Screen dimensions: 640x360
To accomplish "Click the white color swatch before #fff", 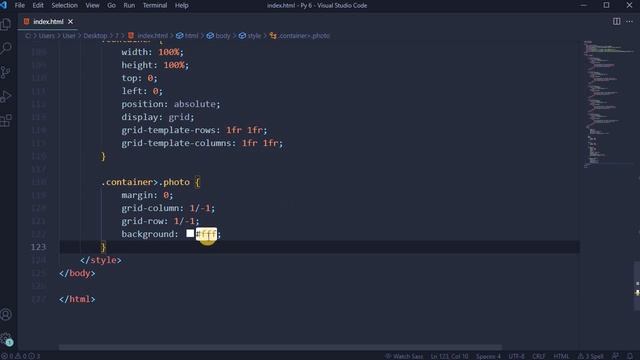I will (x=190, y=233).
